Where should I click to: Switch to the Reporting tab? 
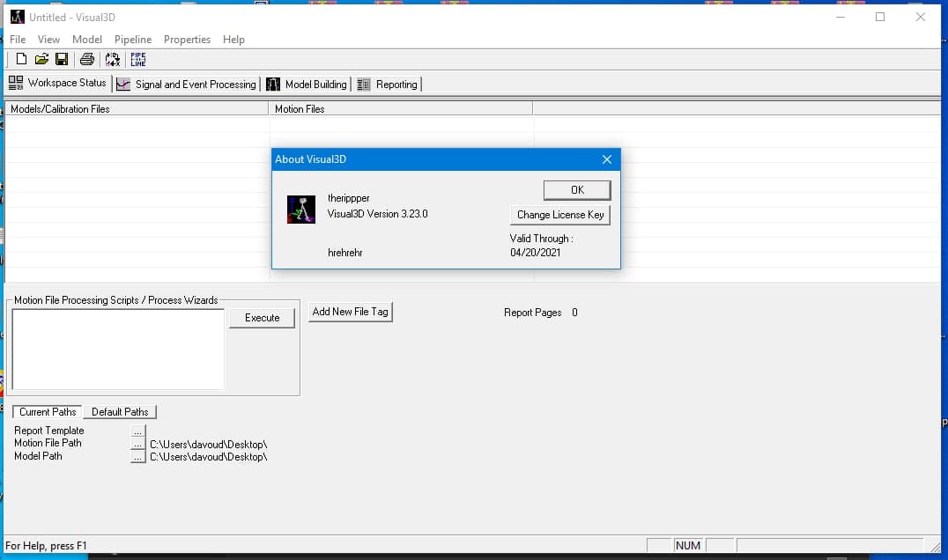point(388,85)
